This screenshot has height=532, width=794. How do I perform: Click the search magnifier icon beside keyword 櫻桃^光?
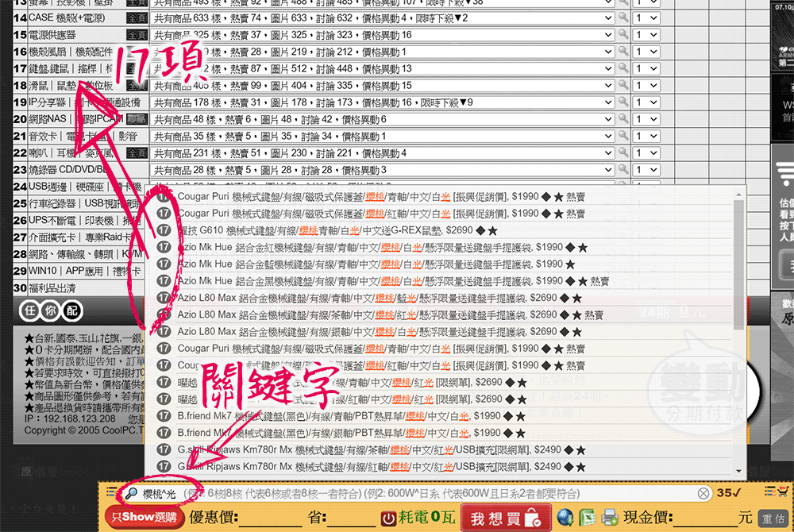point(131,493)
